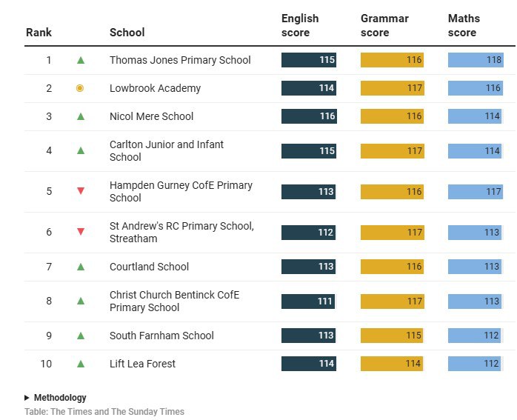The width and height of the screenshot is (517, 420).
Task: Click the yellow circle icon next to Lowbrook Academy
Action: coord(80,88)
